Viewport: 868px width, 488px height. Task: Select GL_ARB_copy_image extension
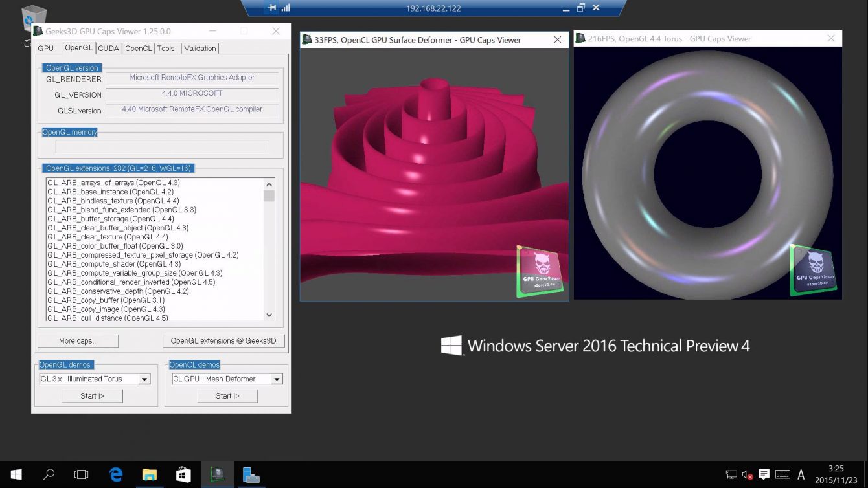pyautogui.click(x=106, y=310)
